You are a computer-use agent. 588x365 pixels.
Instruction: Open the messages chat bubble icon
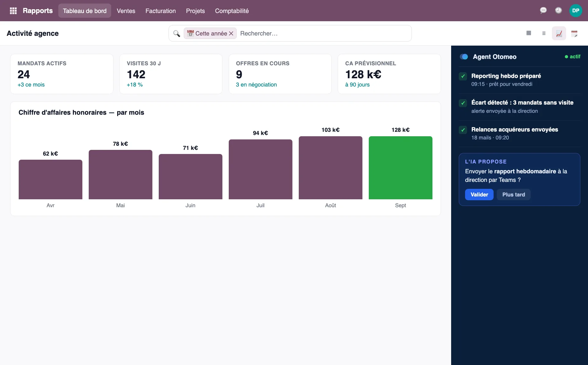point(543,10)
